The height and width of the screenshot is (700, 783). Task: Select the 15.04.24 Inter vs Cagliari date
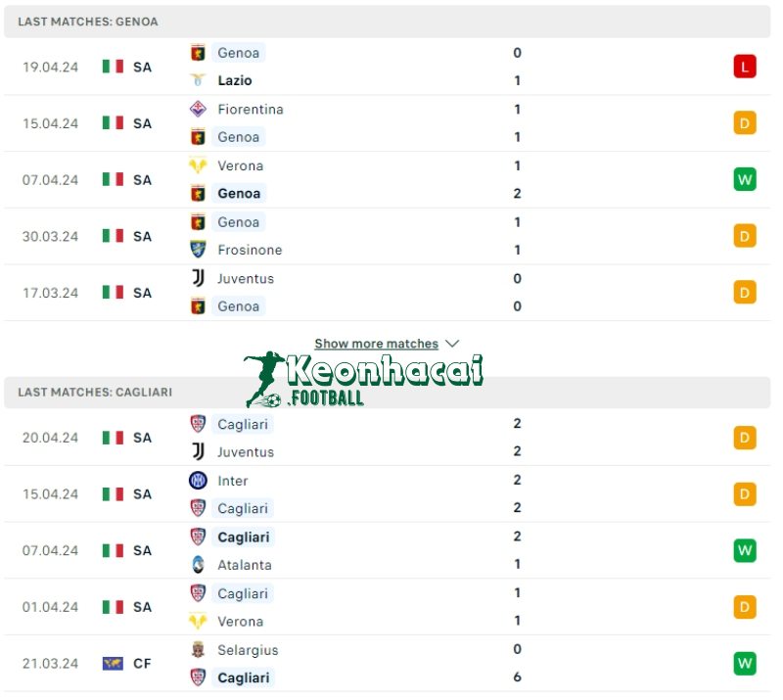50,494
